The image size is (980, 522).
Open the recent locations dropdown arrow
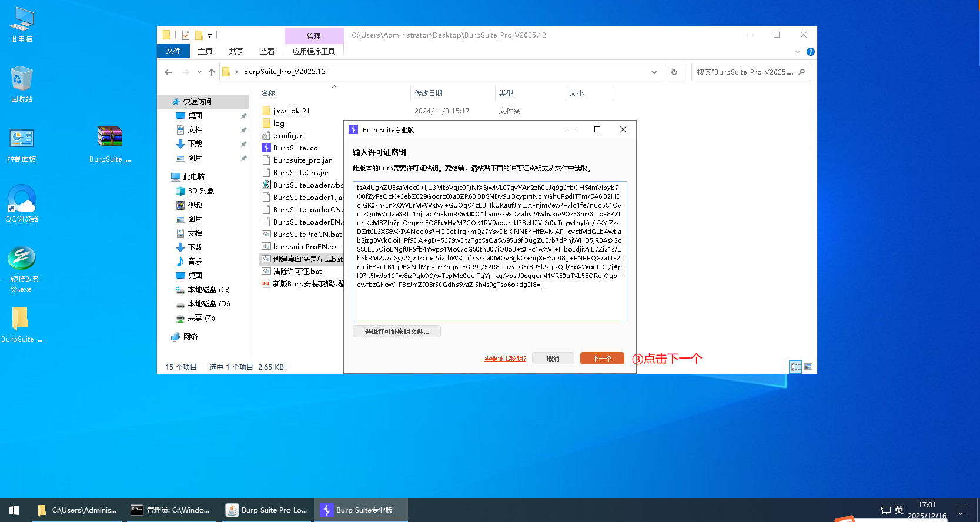[x=199, y=72]
